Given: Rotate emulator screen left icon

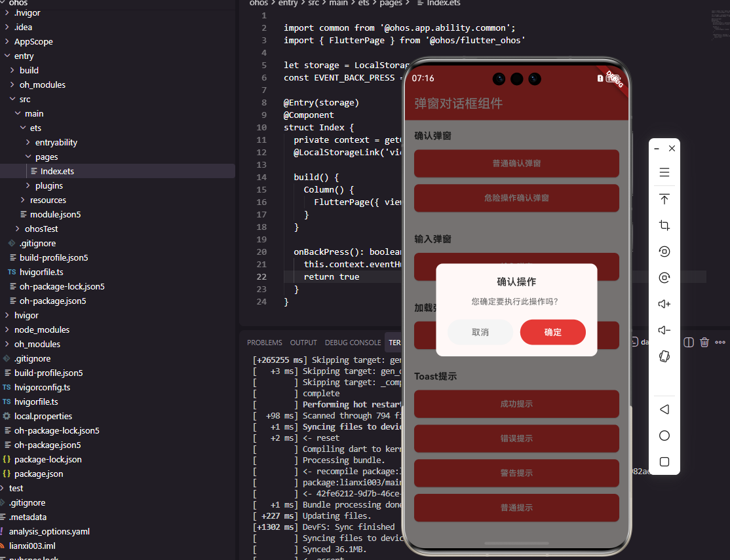Looking at the screenshot, I should pos(664,252).
